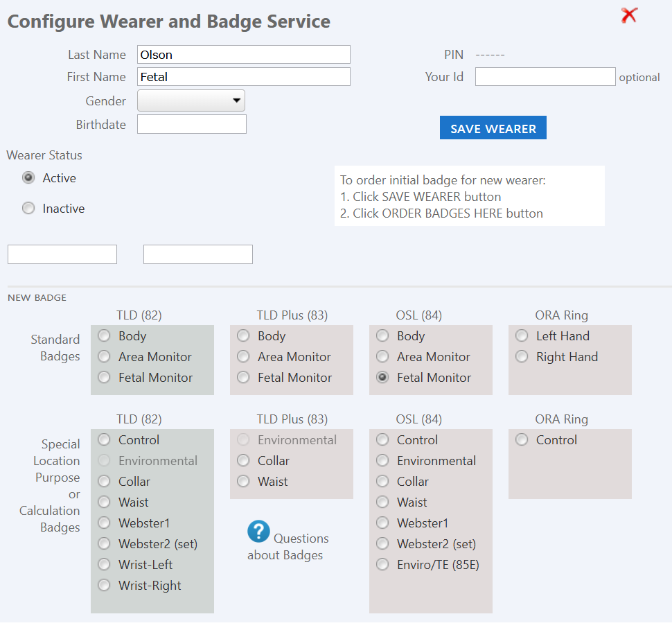
Task: Choose ORA Ring Left Hand option
Action: pyautogui.click(x=522, y=336)
